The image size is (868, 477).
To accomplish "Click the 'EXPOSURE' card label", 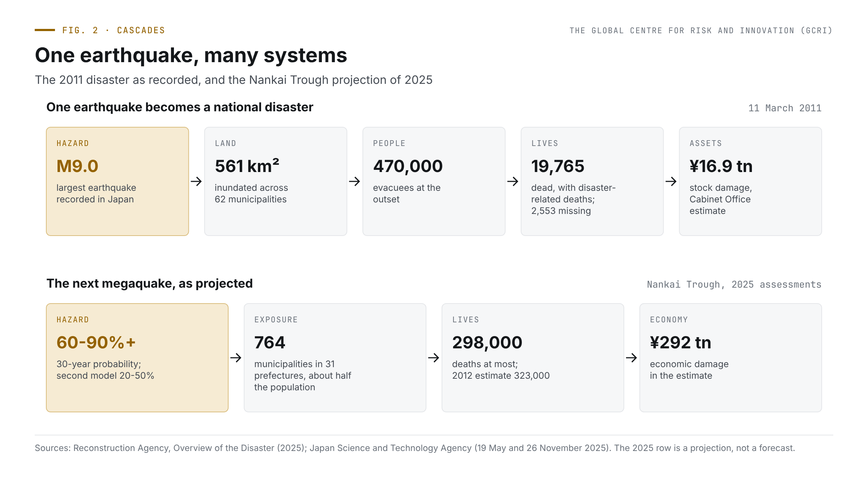I will click(276, 320).
